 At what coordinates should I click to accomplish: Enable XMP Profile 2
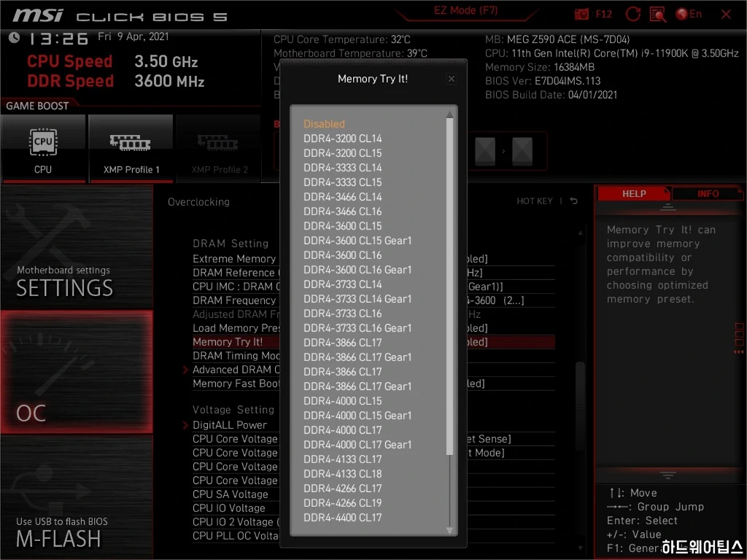click(x=219, y=149)
